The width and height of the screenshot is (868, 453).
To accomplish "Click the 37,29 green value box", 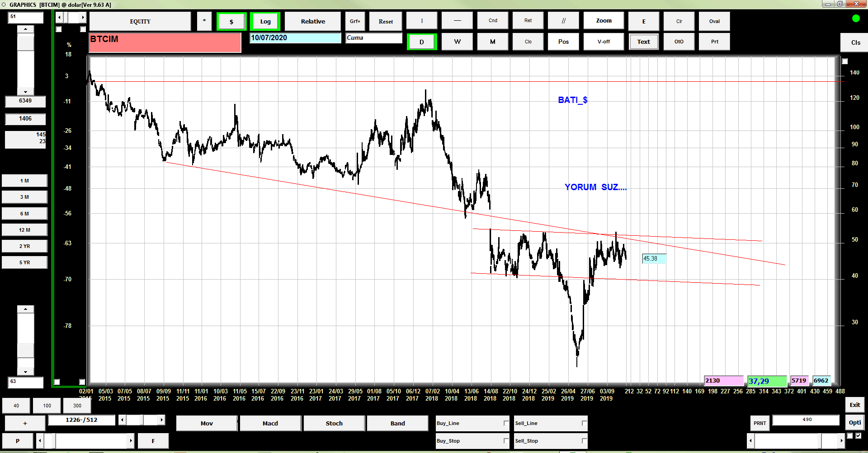I will tap(767, 381).
